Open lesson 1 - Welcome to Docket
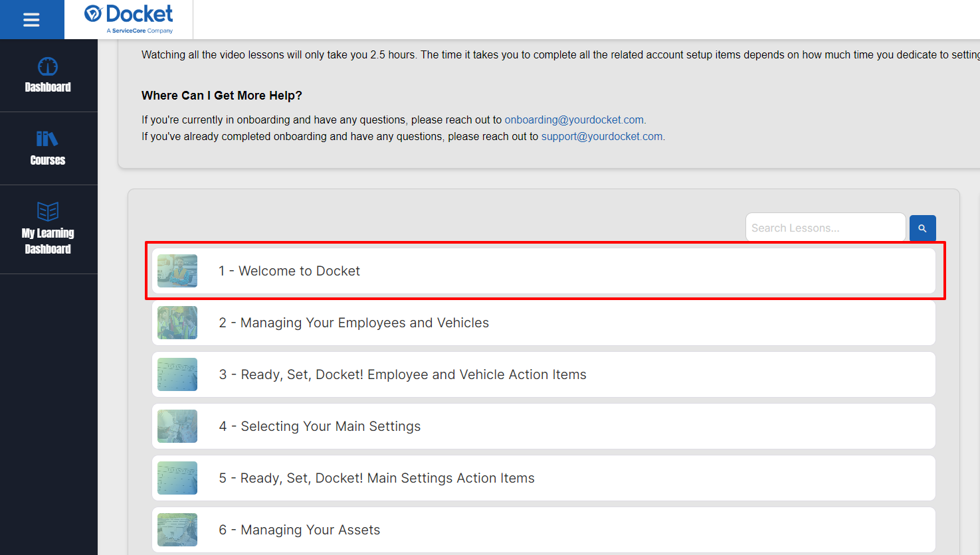 (543, 271)
